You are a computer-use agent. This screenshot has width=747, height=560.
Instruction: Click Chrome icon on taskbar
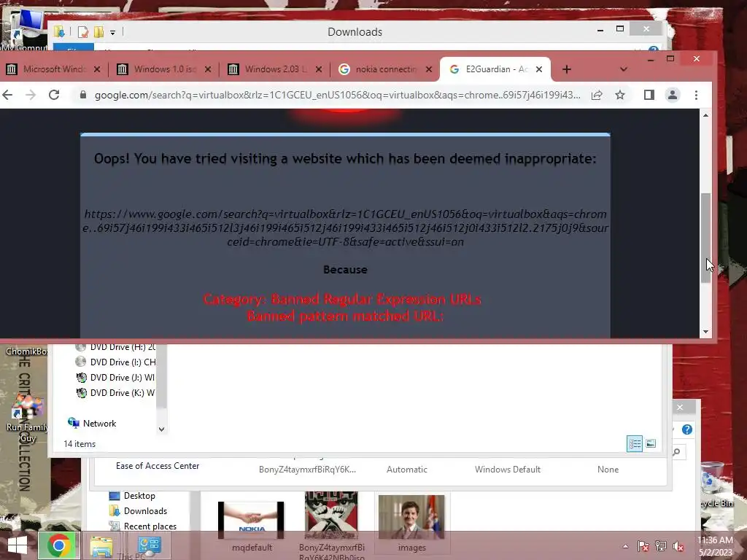(59, 545)
